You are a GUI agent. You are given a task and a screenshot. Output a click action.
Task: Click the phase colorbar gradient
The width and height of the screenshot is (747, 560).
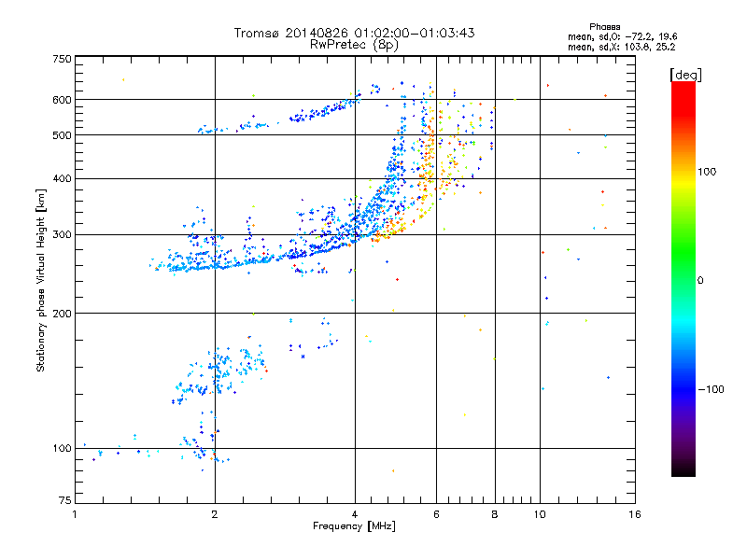pyautogui.click(x=684, y=278)
